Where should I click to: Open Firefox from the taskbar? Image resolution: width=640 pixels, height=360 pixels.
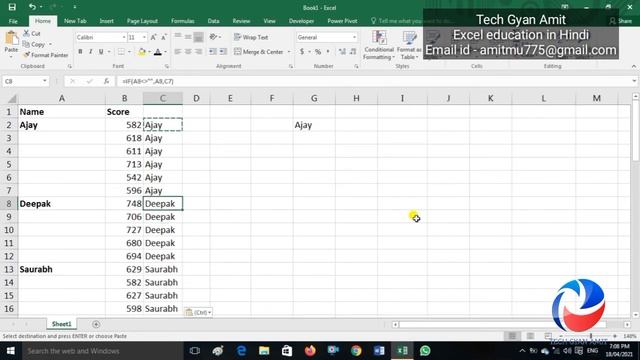click(x=310, y=351)
